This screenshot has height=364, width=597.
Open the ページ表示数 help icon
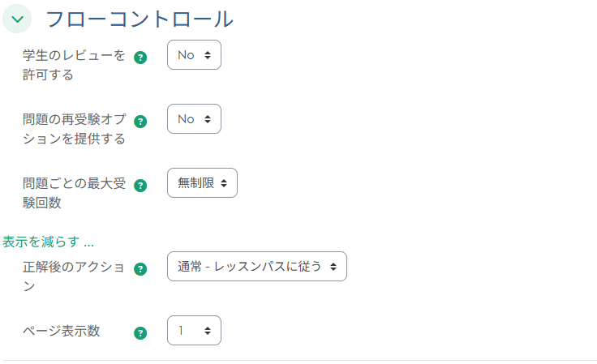140,332
